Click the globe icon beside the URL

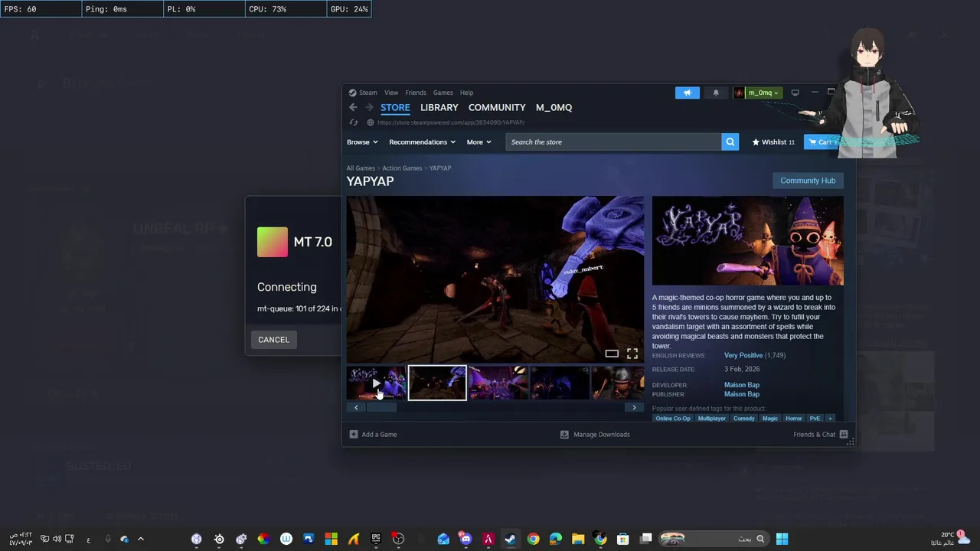point(371,122)
